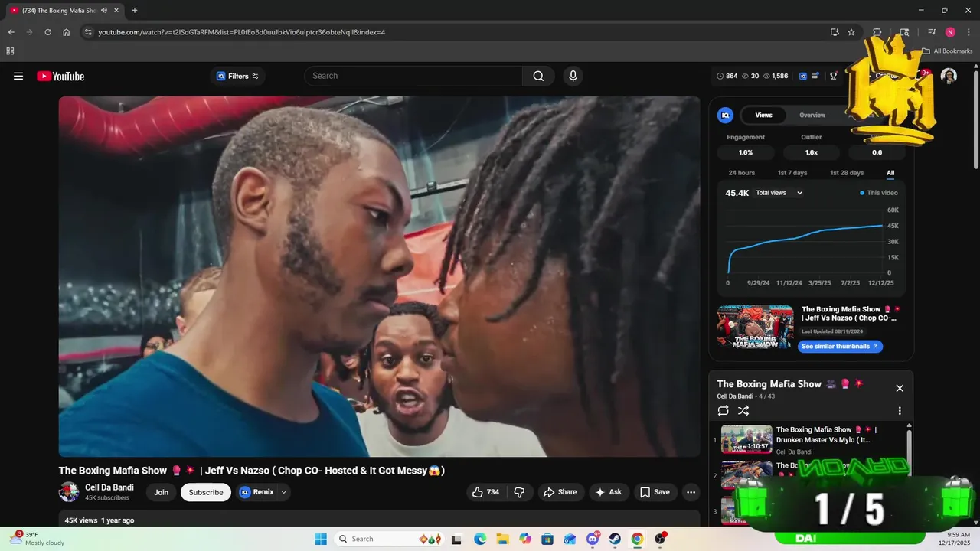
Task: Click the Cell Da Bandi channel avatar
Action: tap(69, 492)
